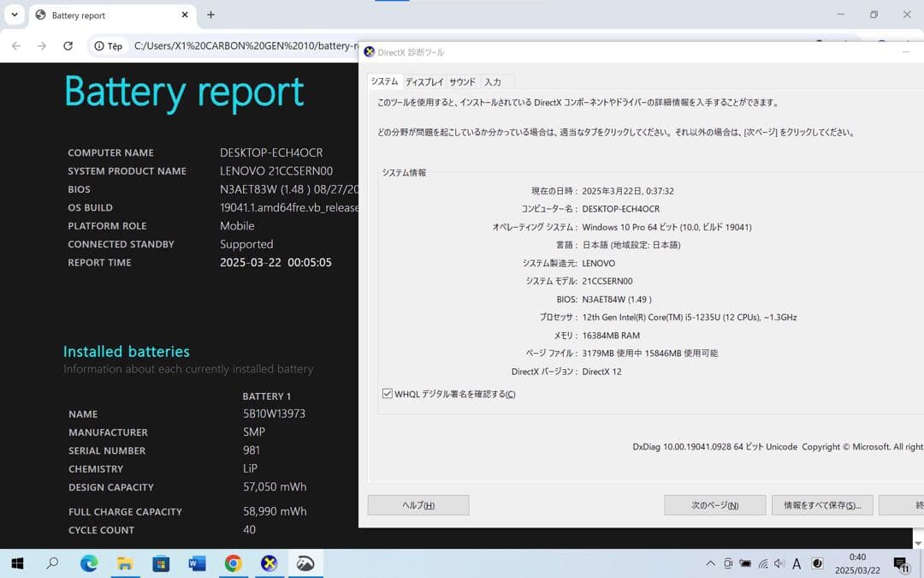Switch to the サウンド tab

pos(462,82)
